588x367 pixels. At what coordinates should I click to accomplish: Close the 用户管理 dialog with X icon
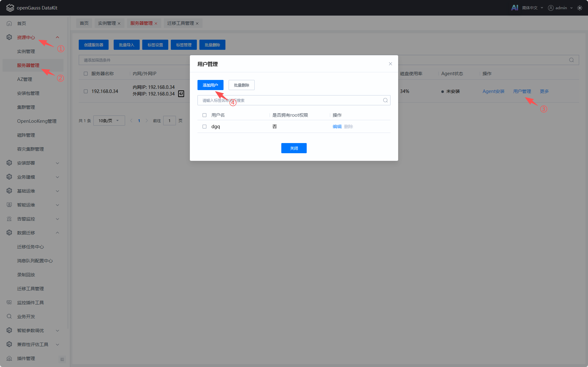tap(391, 64)
